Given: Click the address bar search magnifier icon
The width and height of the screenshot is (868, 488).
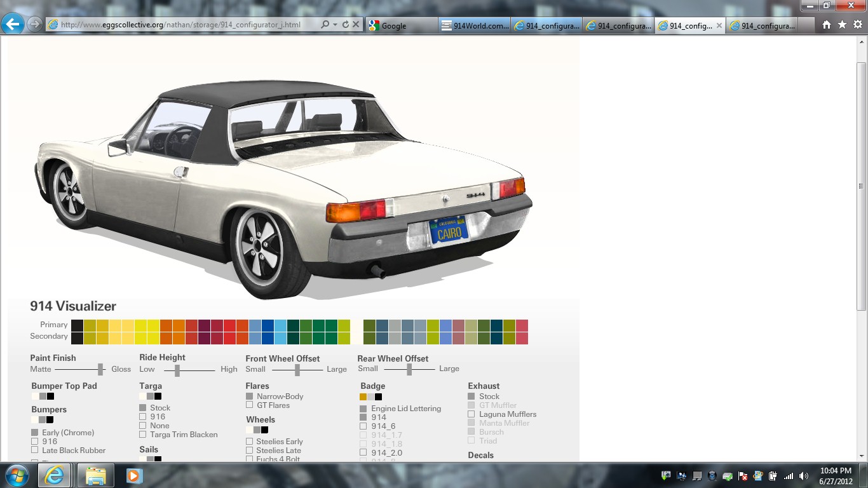Looking at the screenshot, I should 325,25.
